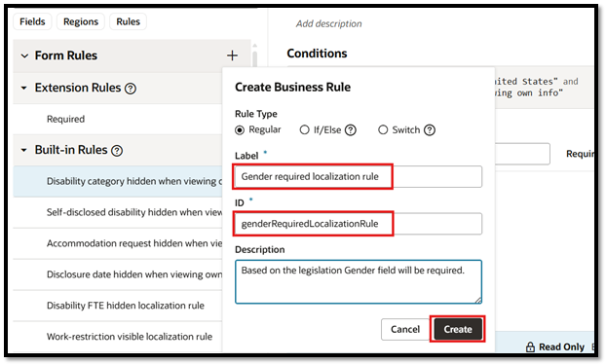Click the Label input field
Image resolution: width=606 pixels, height=364 pixels.
(359, 177)
